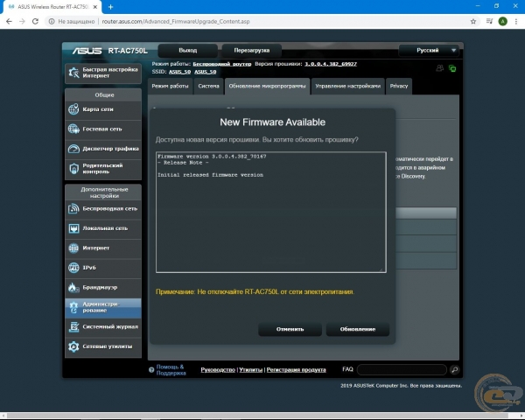Open the Русский language dropdown

(x=429, y=51)
